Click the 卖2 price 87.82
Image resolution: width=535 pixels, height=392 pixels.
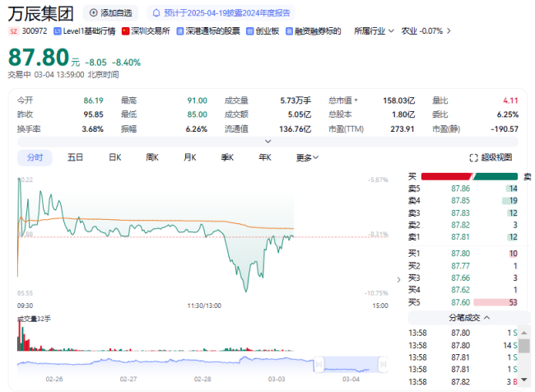coord(461,225)
